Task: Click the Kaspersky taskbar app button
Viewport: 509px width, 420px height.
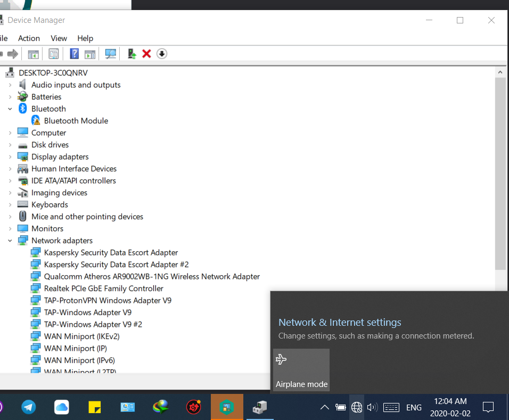Action: click(x=227, y=407)
